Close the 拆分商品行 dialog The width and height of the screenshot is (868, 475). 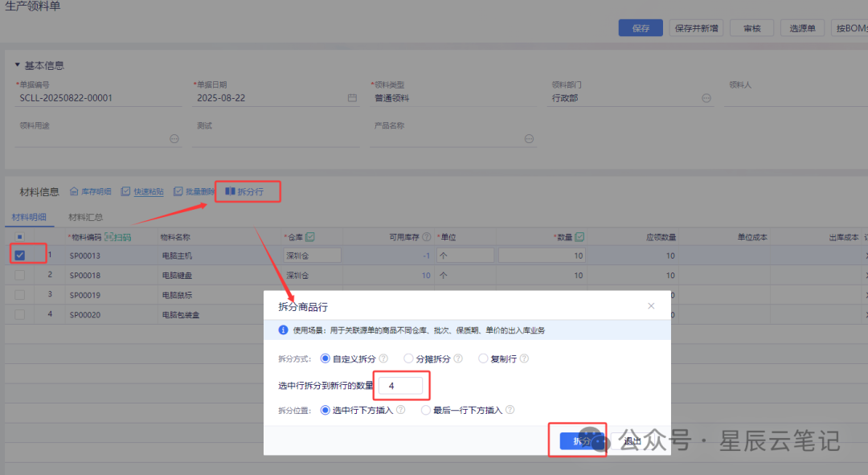coord(651,306)
